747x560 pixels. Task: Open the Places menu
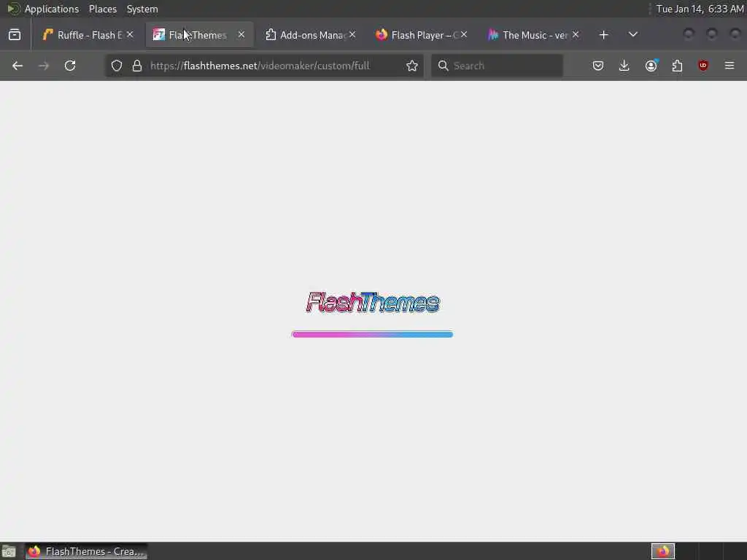(102, 9)
